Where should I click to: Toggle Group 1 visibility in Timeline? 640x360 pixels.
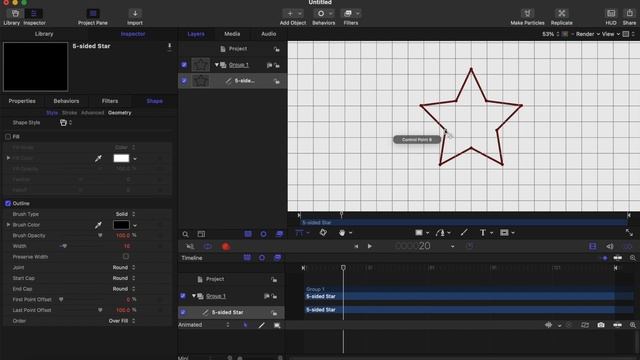pos(183,296)
